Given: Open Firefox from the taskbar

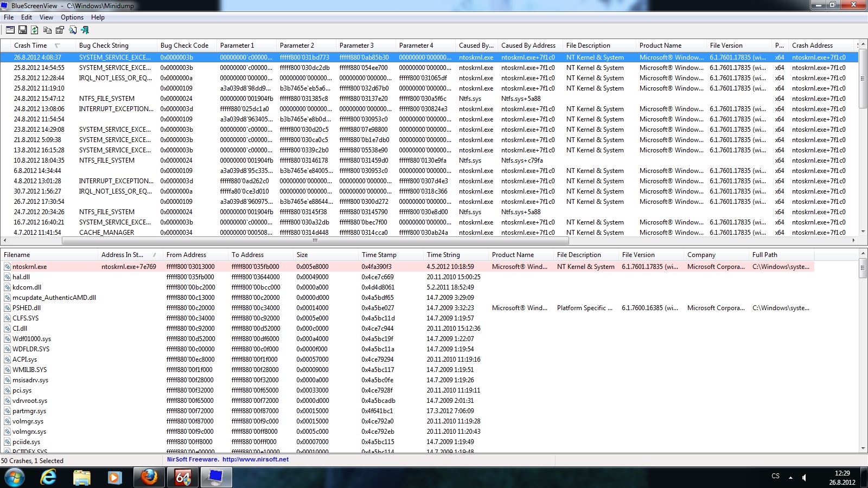Looking at the screenshot, I should [149, 477].
